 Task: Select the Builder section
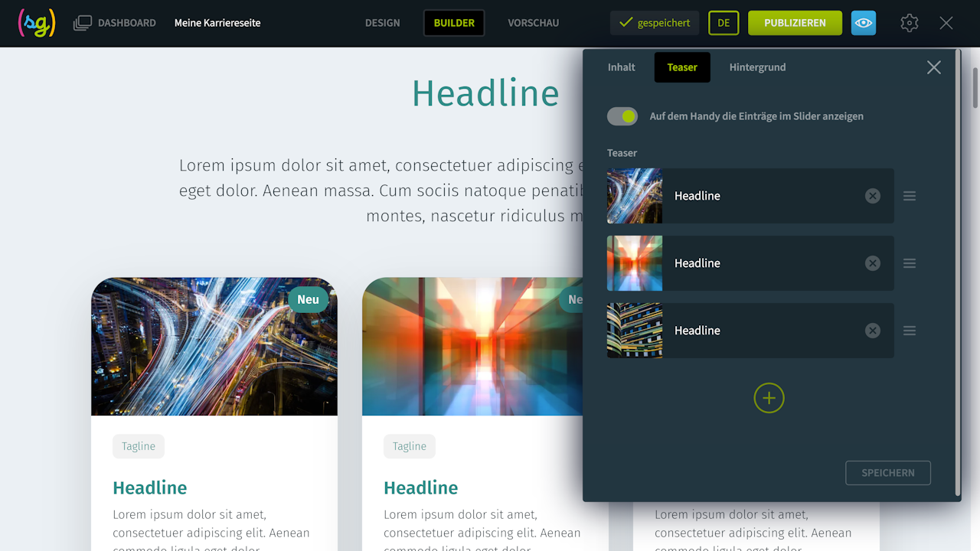[454, 23]
